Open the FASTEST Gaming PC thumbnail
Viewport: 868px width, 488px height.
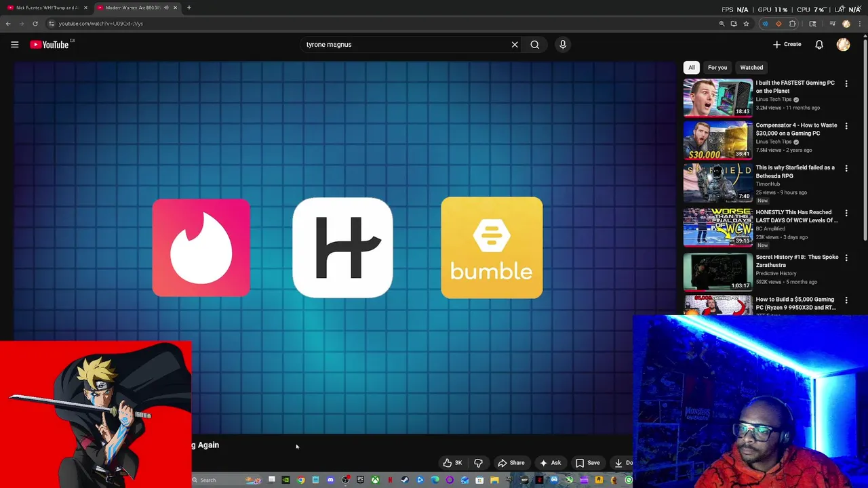pyautogui.click(x=717, y=98)
